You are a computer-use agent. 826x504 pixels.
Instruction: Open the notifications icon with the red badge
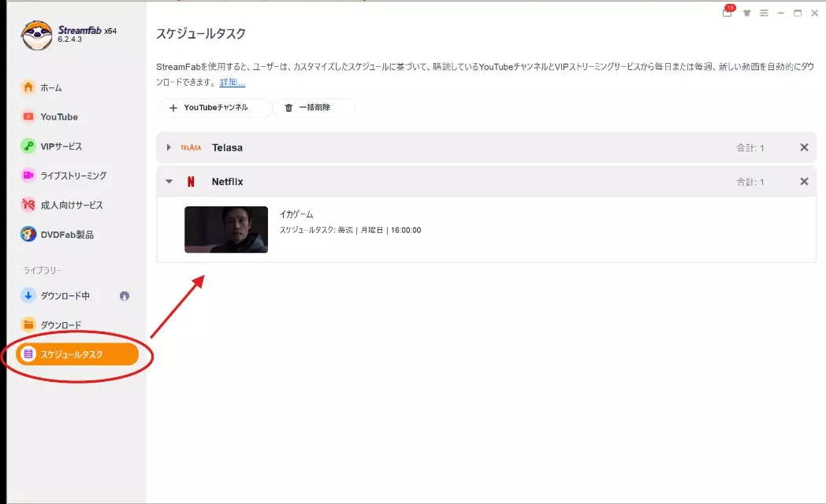[x=727, y=12]
